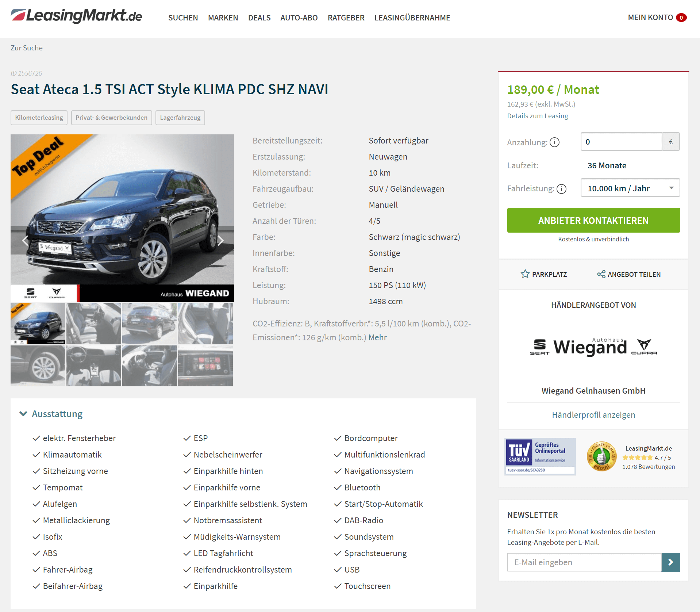Open MEIN KONTO account link
The image size is (700, 612).
point(650,18)
